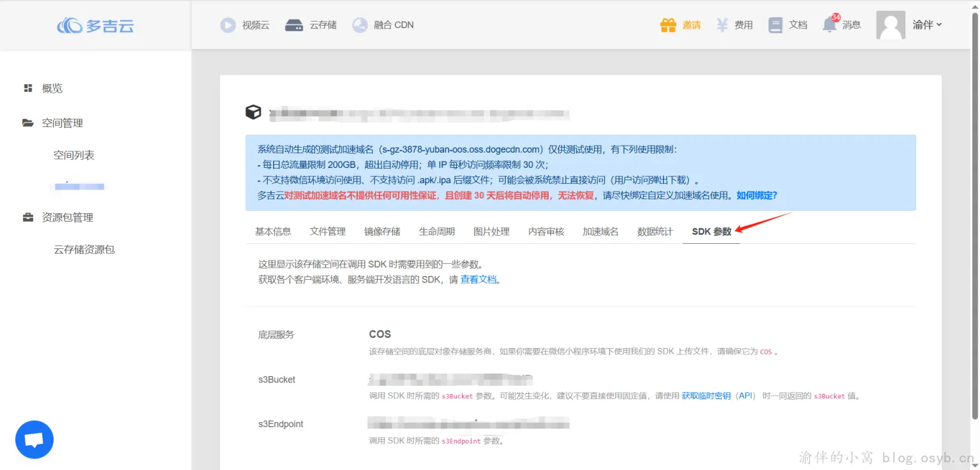Open the 查看文档 link
The image size is (980, 470).
click(479, 279)
